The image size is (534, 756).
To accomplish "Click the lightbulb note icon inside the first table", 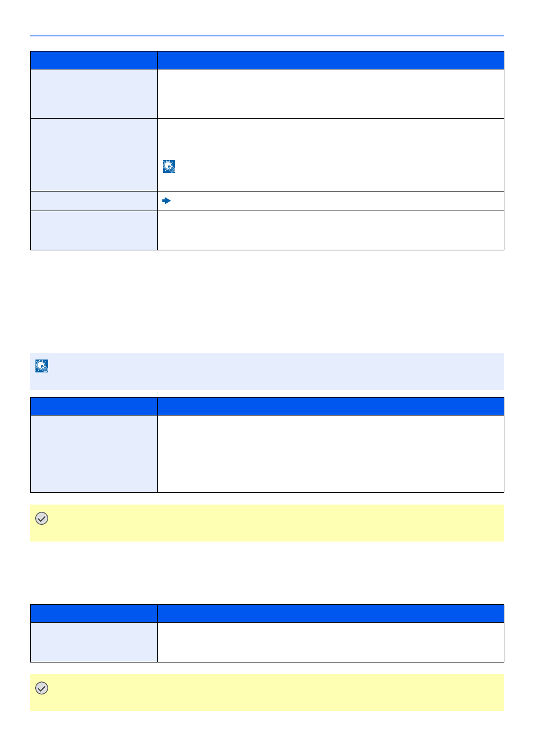I will (x=169, y=166).
